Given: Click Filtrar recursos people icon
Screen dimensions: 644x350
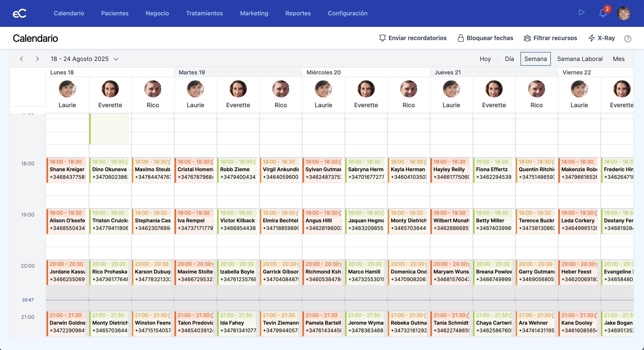Looking at the screenshot, I should (x=527, y=38).
